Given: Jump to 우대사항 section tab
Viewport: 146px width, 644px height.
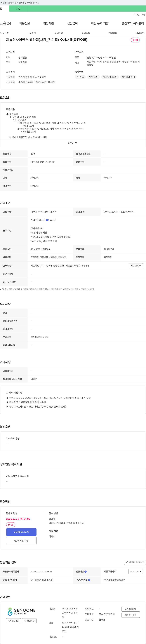Looking at the screenshot, I should click(59, 33).
